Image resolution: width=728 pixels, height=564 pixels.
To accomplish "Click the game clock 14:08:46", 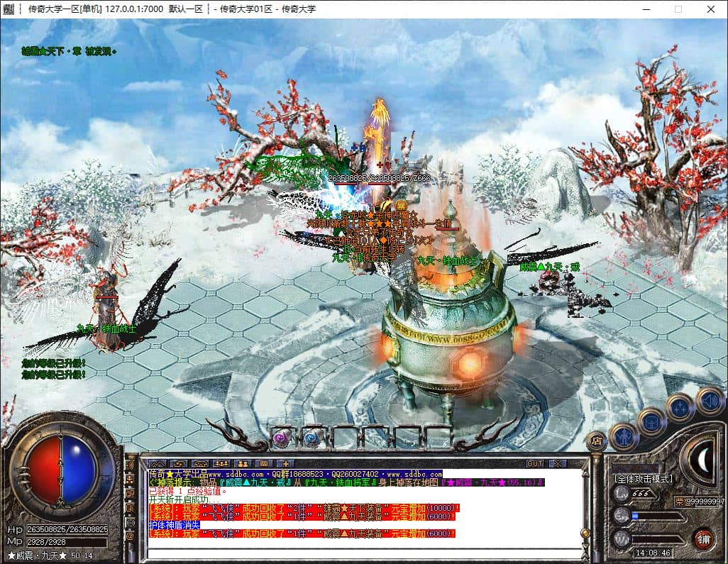I will click(x=653, y=553).
